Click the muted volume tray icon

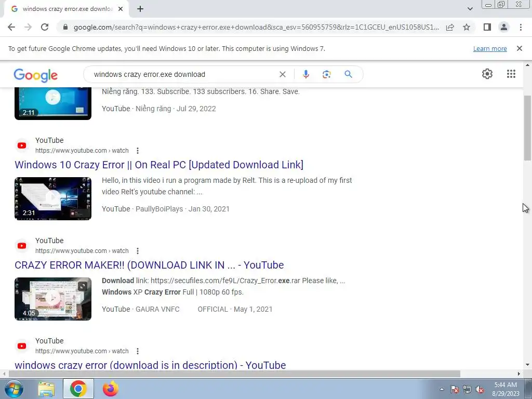coord(480,390)
